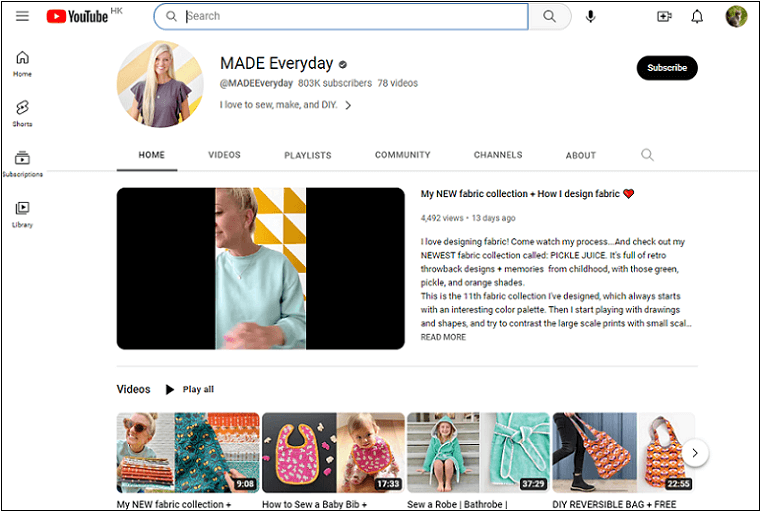Viewport: 761px width, 512px height.
Task: Play the featured channel trailer video
Action: click(261, 268)
